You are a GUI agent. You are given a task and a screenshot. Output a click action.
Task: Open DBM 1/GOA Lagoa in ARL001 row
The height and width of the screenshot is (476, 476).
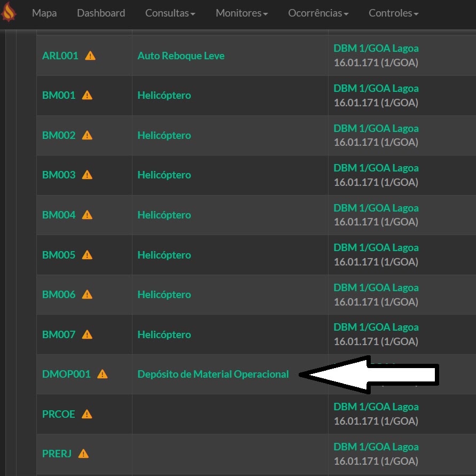(x=376, y=48)
